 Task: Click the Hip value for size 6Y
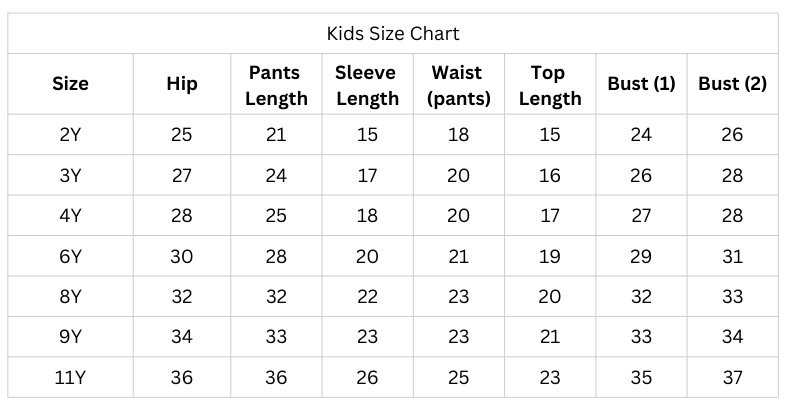(x=181, y=256)
